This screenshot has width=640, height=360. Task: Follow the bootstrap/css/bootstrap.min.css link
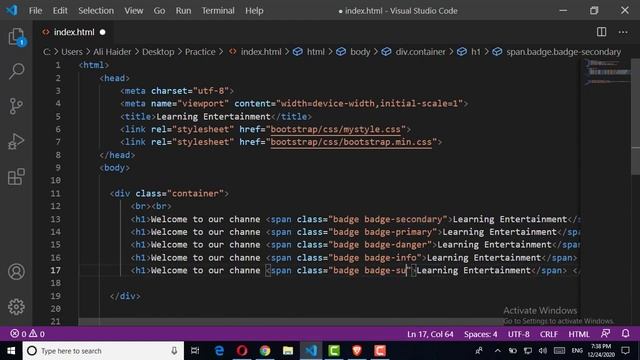coord(351,142)
